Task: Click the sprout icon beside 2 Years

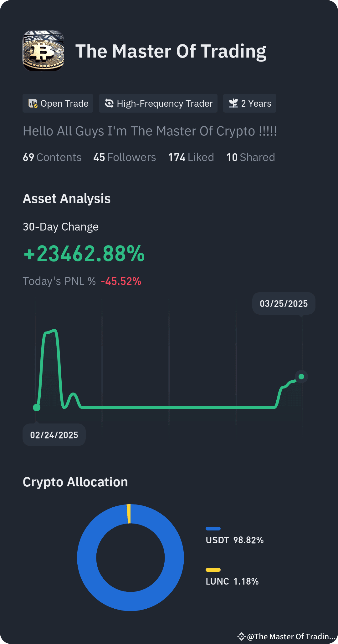Action: (x=233, y=103)
